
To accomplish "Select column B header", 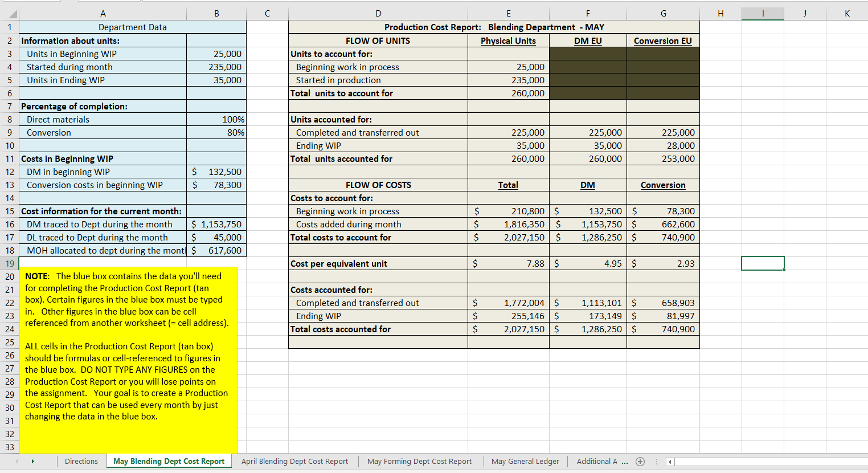I will [216, 14].
